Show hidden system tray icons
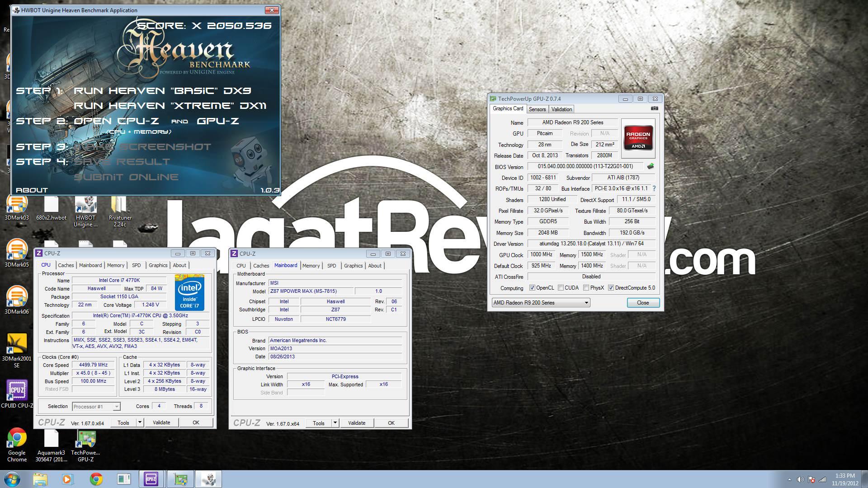The height and width of the screenshot is (488, 868). [789, 479]
